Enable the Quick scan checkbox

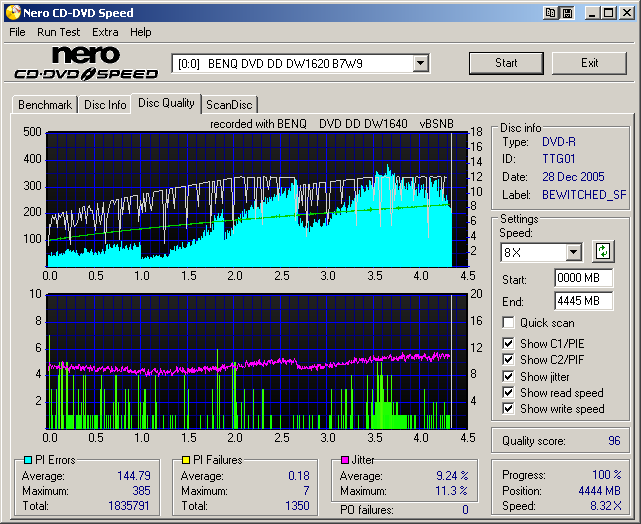click(x=508, y=322)
